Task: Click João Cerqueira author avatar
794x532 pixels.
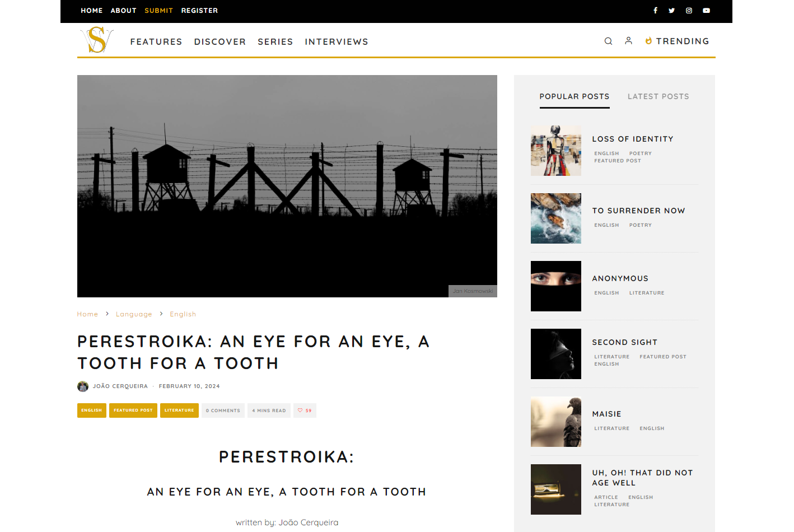Action: point(83,386)
